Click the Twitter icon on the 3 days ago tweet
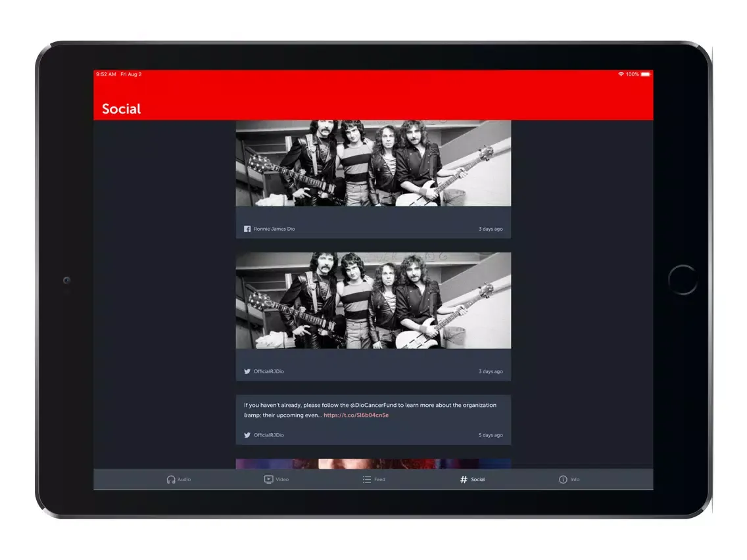747x560 pixels. (x=247, y=371)
